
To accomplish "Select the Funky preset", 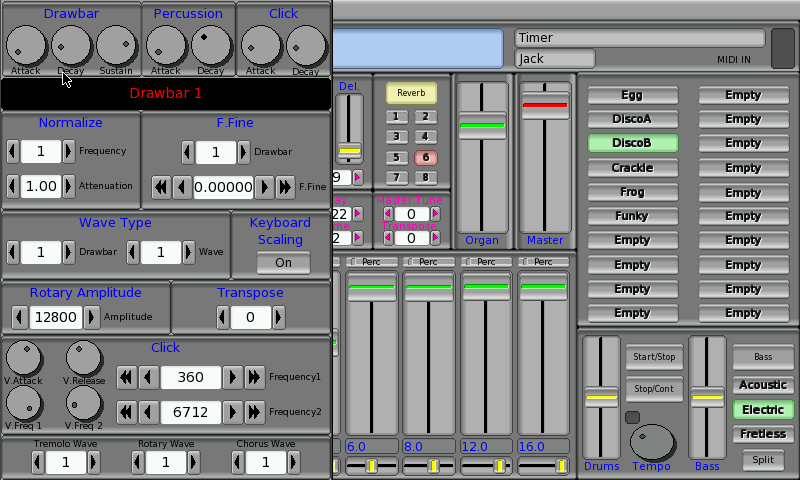I will coord(633,216).
